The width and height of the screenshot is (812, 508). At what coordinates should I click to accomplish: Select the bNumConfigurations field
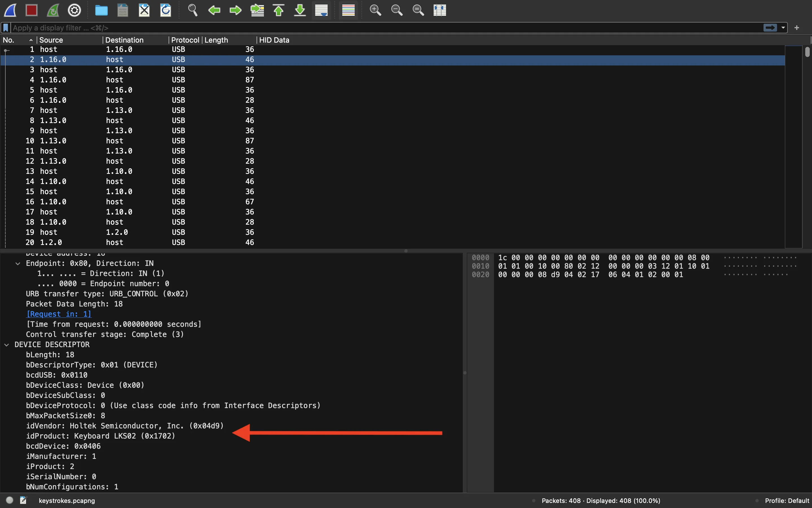[72, 487]
